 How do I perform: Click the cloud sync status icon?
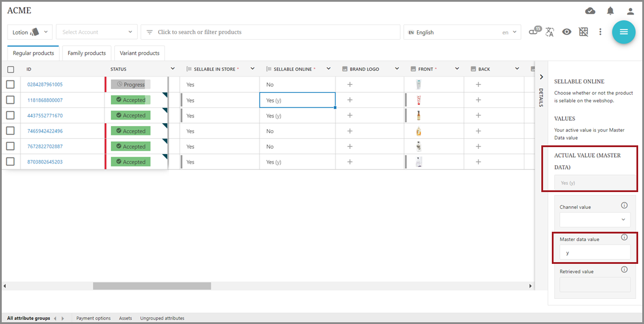(x=590, y=11)
